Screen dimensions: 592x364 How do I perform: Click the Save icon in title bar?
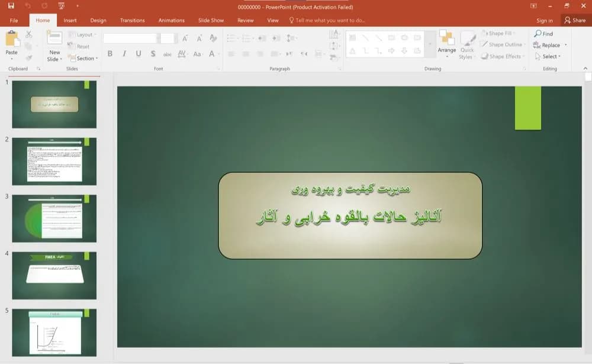point(11,6)
